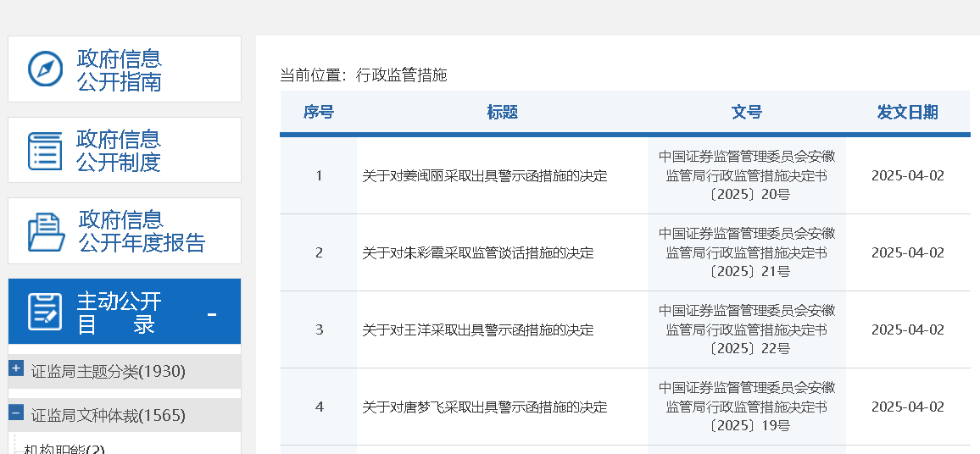Image resolution: width=980 pixels, height=454 pixels.
Task: Click serial number 2 cell
Action: (x=319, y=253)
